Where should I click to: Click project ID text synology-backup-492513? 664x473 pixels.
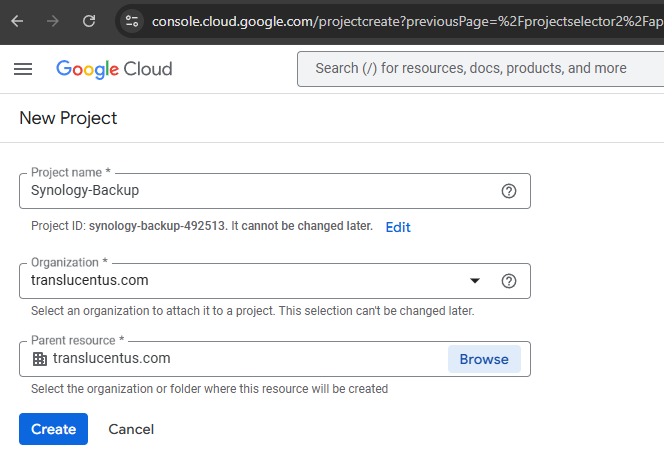click(x=157, y=226)
